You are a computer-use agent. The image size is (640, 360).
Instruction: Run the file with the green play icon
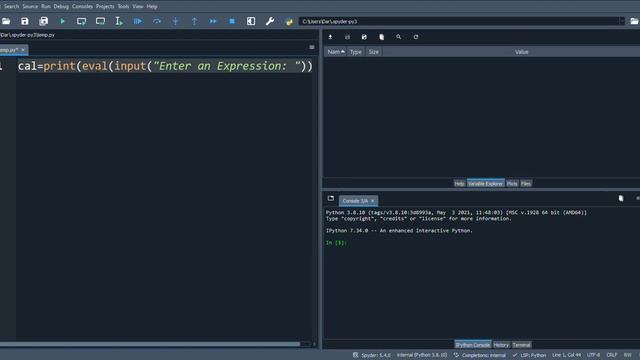tap(62, 21)
